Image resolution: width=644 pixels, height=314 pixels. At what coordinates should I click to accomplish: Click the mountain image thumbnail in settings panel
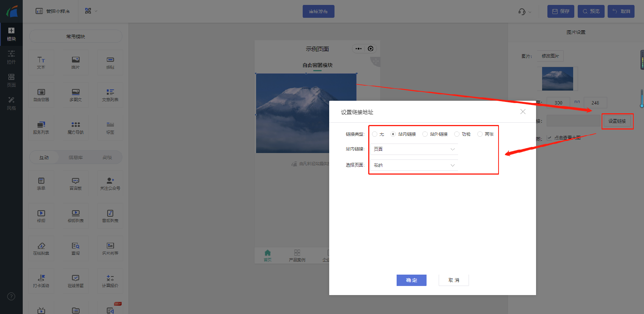tap(558, 79)
